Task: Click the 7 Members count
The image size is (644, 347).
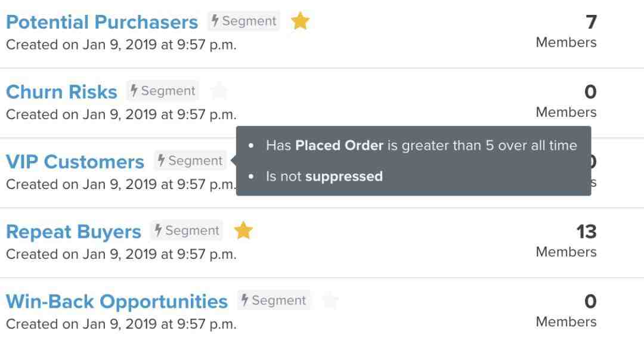Action: pyautogui.click(x=566, y=31)
